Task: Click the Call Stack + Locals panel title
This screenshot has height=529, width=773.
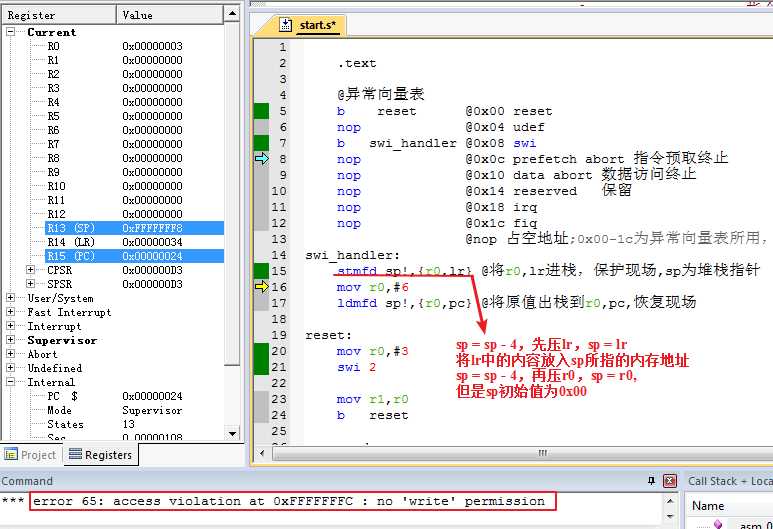Action: pos(730,481)
